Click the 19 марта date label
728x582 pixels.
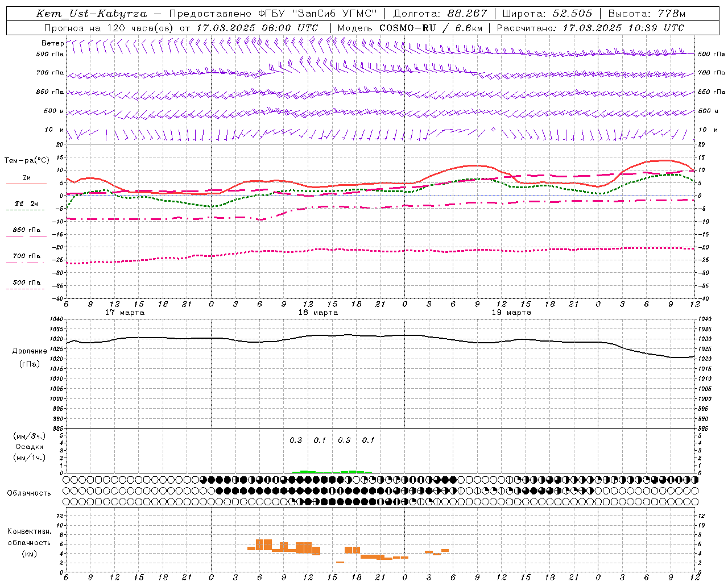click(x=511, y=313)
